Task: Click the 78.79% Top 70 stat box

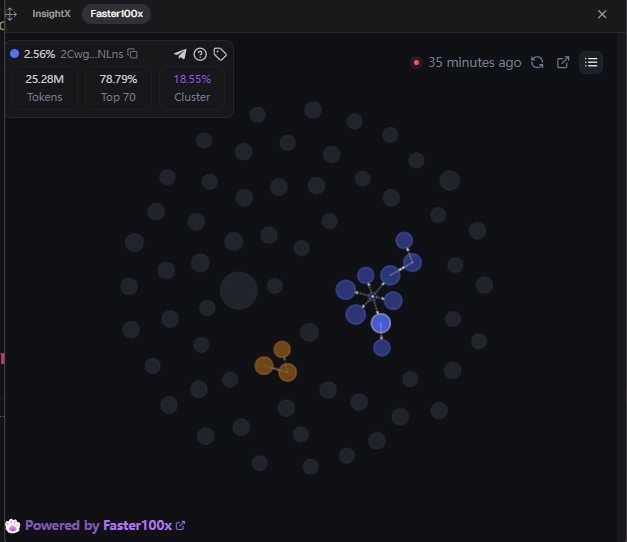Action: click(x=118, y=88)
